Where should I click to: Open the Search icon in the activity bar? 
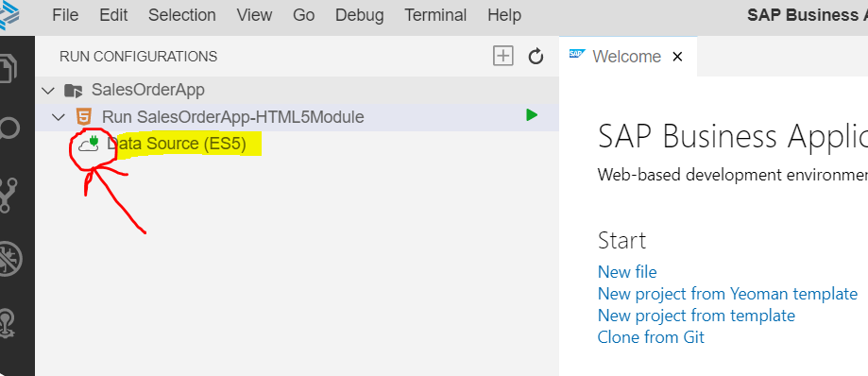point(10,128)
